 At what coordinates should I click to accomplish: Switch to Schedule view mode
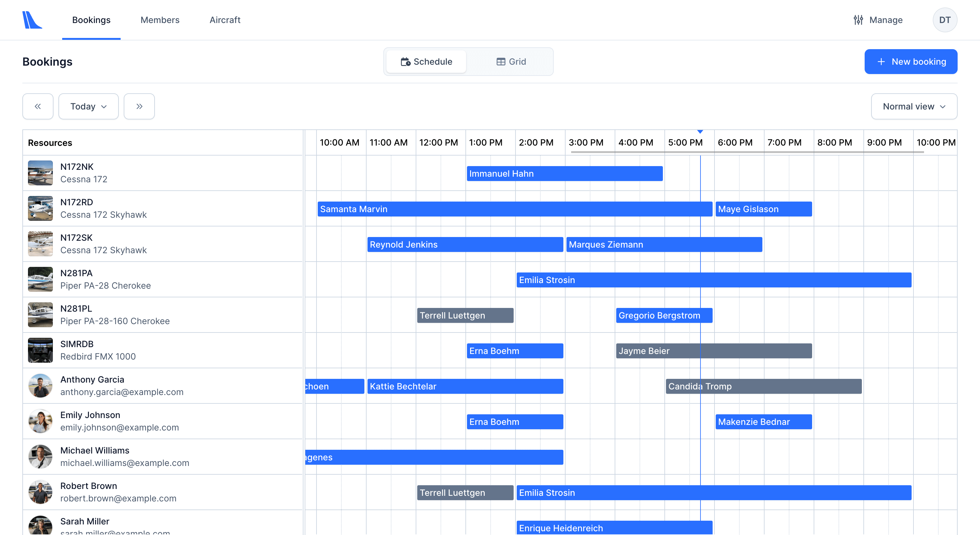(x=426, y=61)
